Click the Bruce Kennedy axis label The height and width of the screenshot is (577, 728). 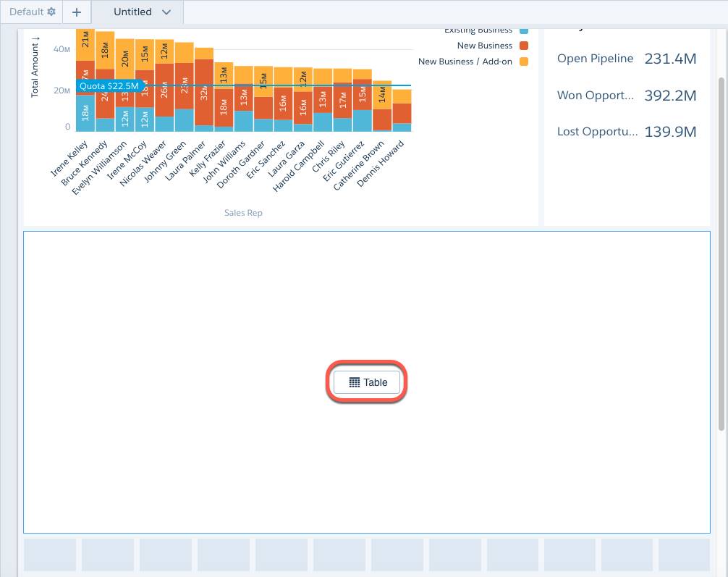[x=84, y=163]
